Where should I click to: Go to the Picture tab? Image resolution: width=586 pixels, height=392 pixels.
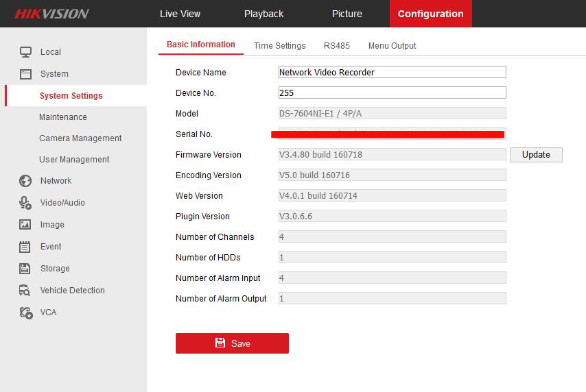(x=347, y=14)
